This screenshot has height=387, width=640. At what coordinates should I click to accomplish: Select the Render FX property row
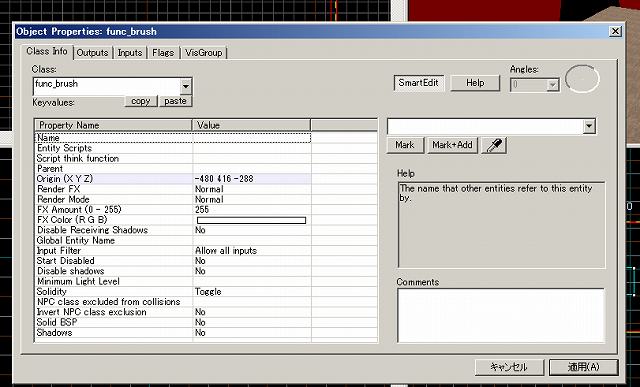173,189
